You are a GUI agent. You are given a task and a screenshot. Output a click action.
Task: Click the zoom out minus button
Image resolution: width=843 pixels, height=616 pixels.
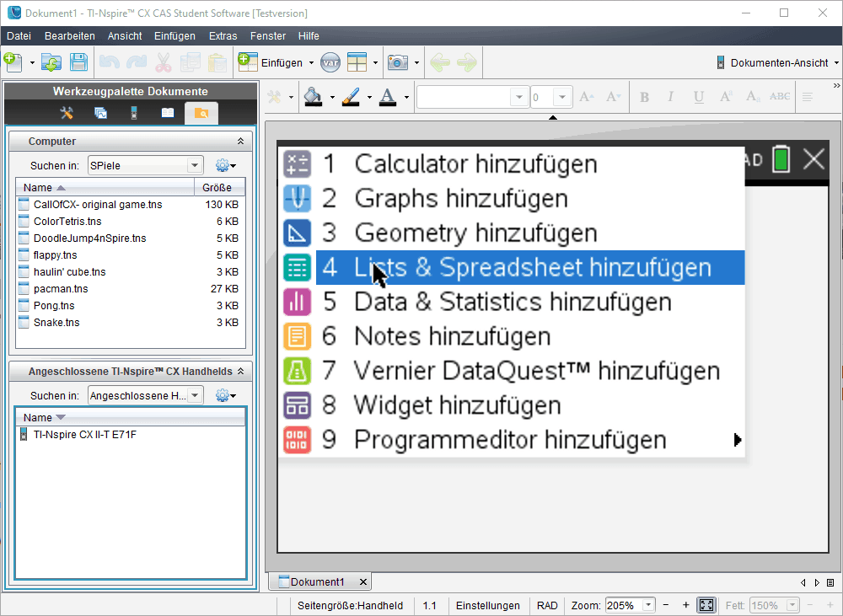666,605
